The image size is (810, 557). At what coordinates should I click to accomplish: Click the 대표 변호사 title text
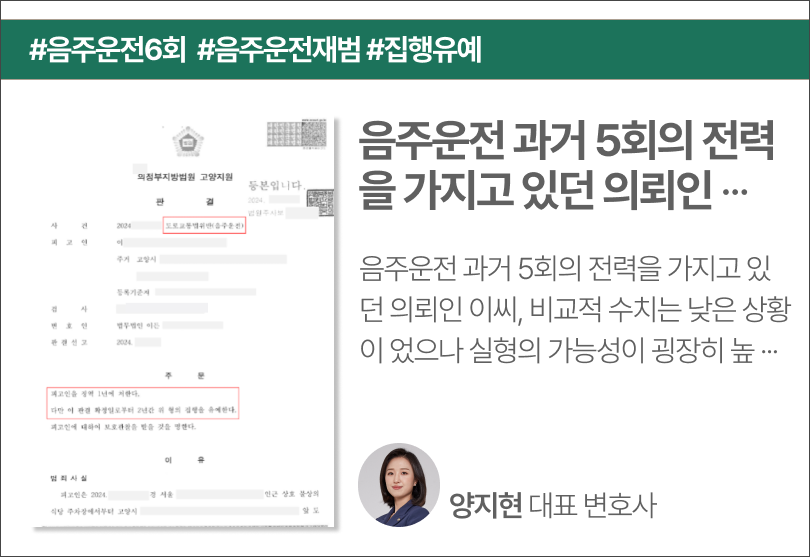point(591,503)
